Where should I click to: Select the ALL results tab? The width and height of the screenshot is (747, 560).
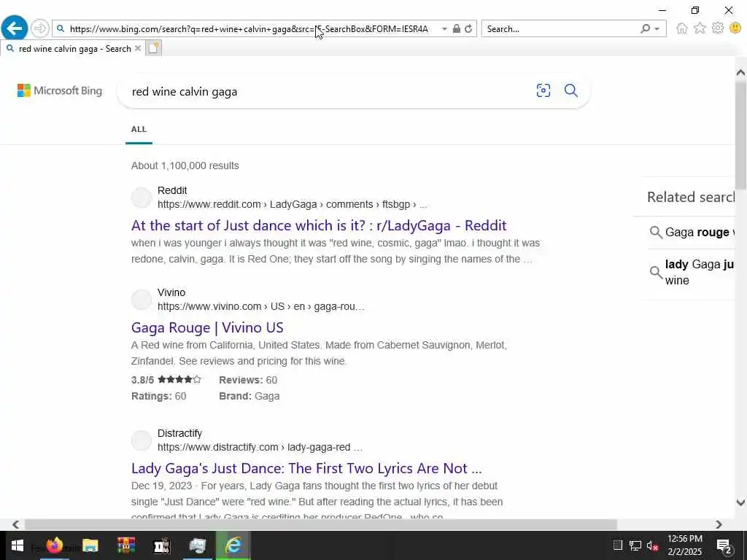click(139, 129)
